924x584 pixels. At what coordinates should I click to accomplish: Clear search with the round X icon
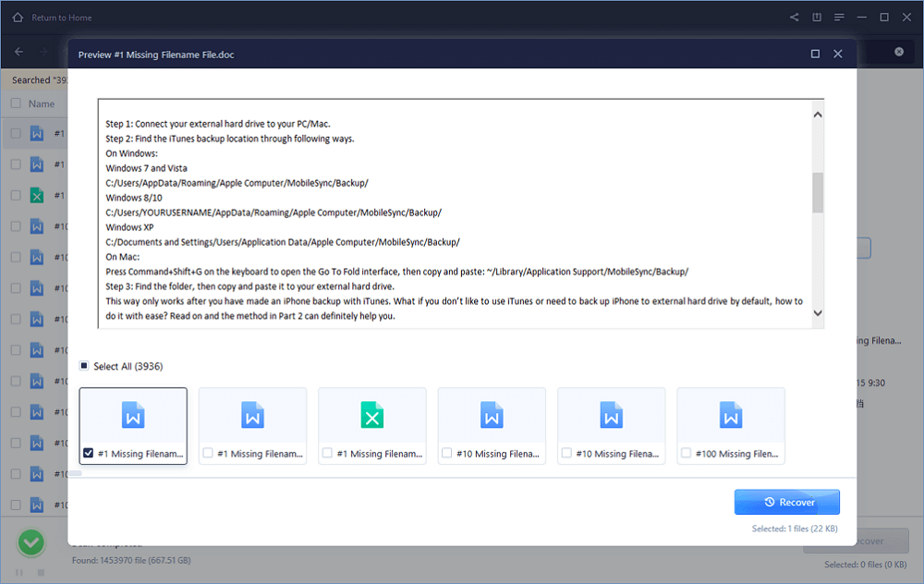pos(899,52)
